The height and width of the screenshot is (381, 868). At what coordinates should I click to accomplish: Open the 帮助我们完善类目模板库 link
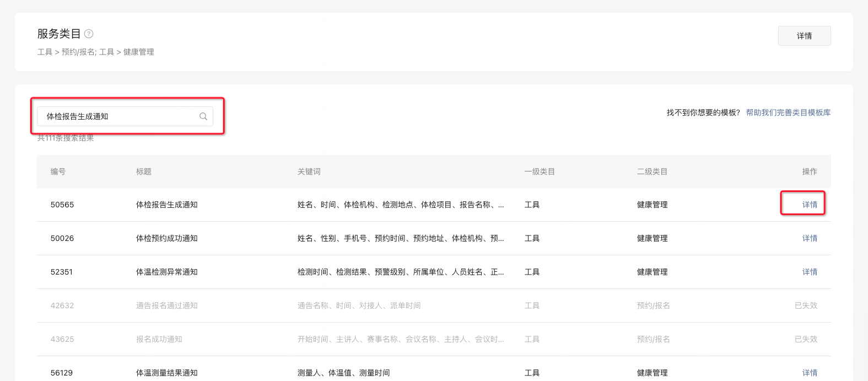[x=788, y=112]
